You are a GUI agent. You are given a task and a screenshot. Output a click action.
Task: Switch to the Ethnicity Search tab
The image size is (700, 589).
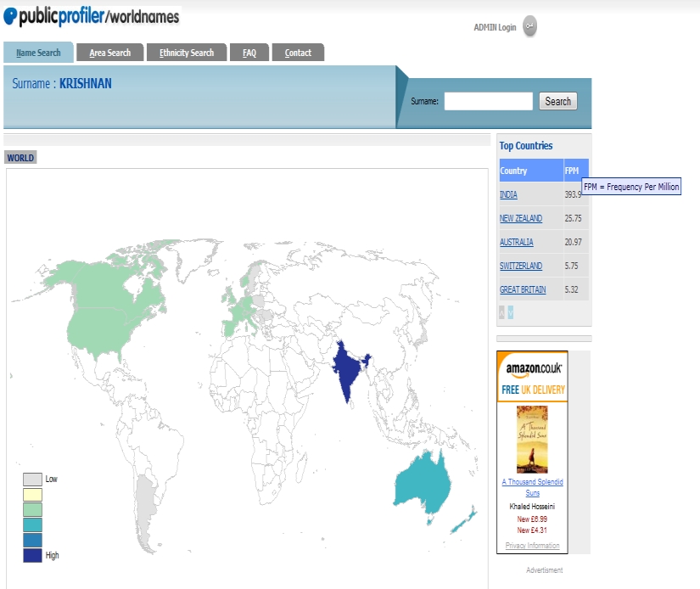pyautogui.click(x=187, y=53)
